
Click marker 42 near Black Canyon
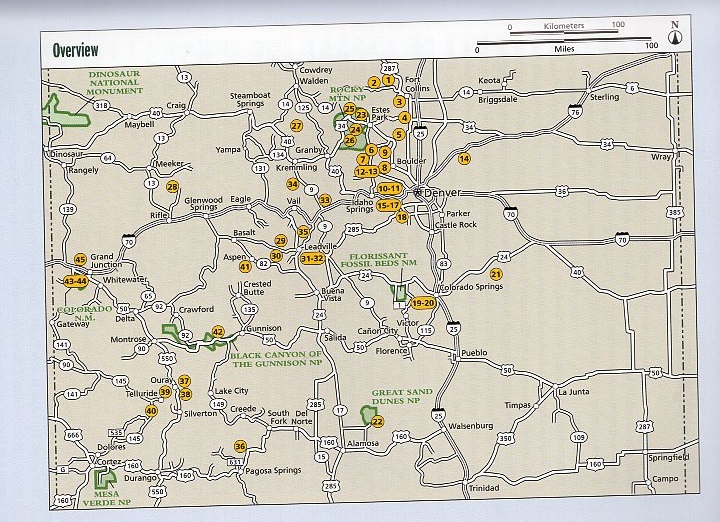pos(218,331)
